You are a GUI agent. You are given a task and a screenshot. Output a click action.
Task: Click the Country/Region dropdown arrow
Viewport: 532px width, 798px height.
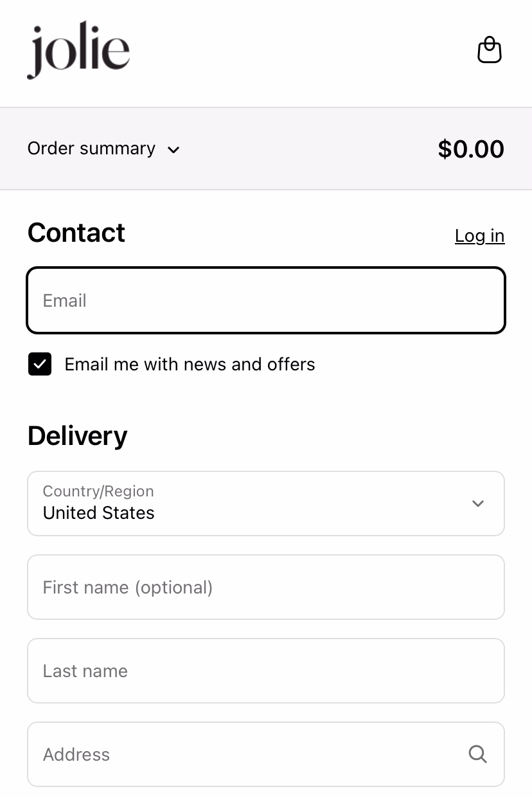477,503
